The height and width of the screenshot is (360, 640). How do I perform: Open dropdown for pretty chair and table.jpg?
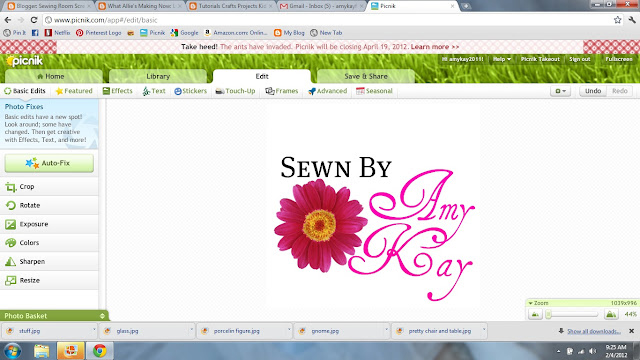(x=484, y=329)
